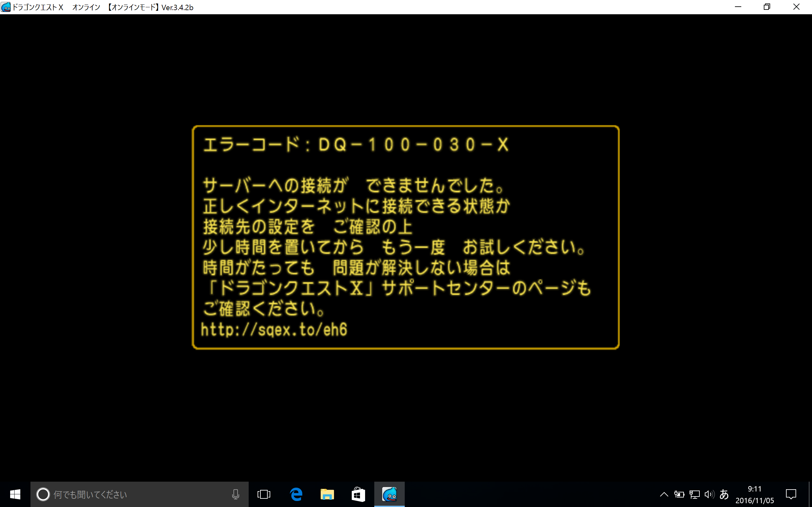812x507 pixels.
Task: Open Microsoft Edge from the taskbar
Action: [x=296, y=494]
